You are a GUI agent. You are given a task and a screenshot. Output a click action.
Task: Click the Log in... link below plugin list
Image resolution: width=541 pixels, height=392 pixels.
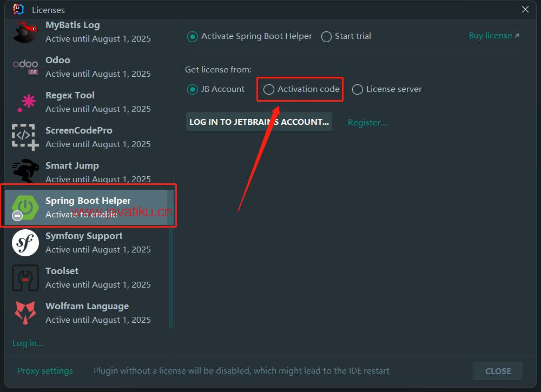[x=28, y=343]
